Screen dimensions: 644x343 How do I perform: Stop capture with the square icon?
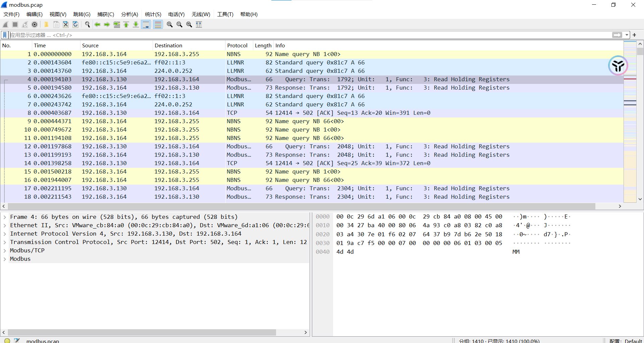click(x=15, y=24)
